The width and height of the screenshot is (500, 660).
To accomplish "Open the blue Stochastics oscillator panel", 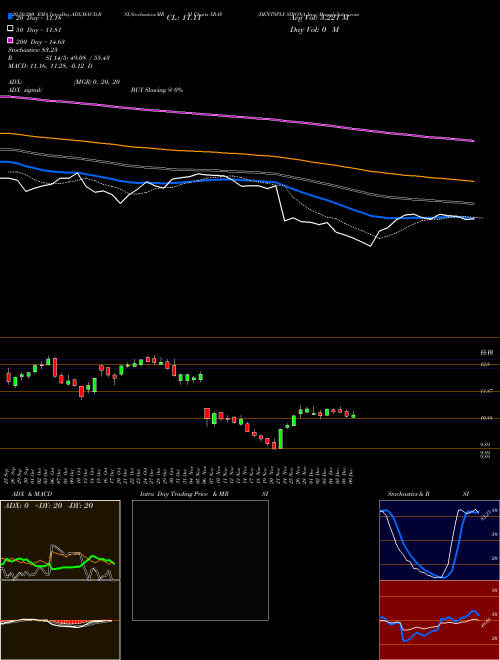I will pos(439,540).
